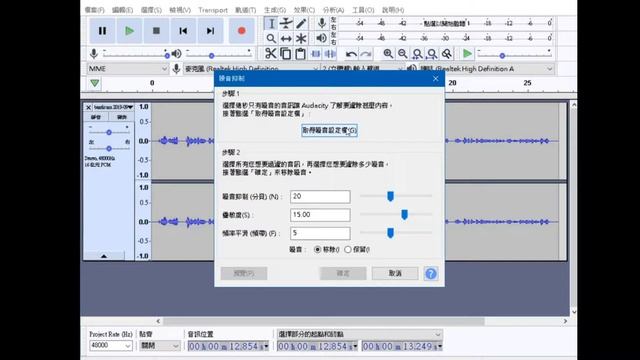Open the 分析(A) Analyze menu

click(x=333, y=10)
